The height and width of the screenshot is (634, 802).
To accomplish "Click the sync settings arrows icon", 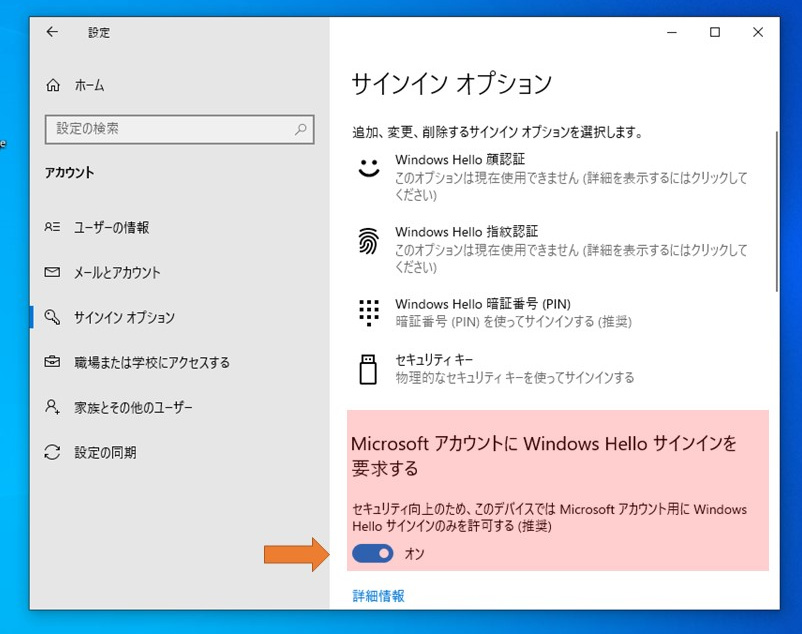I will 53,453.
